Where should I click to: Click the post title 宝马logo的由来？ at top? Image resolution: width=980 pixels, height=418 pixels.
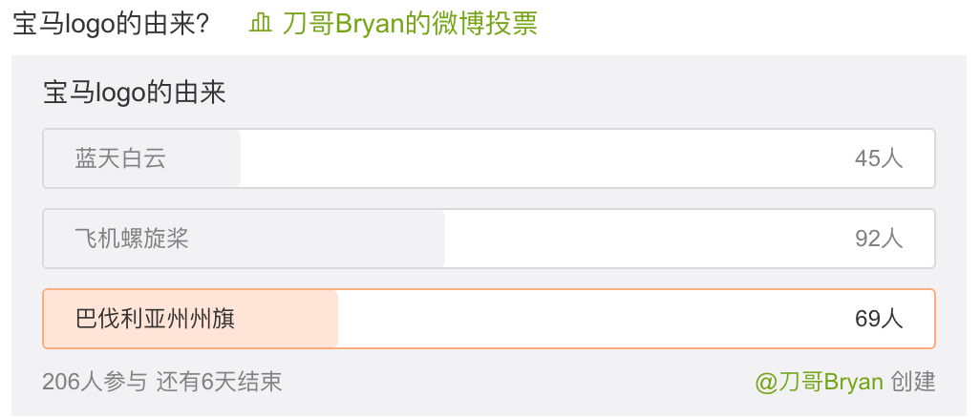(112, 24)
